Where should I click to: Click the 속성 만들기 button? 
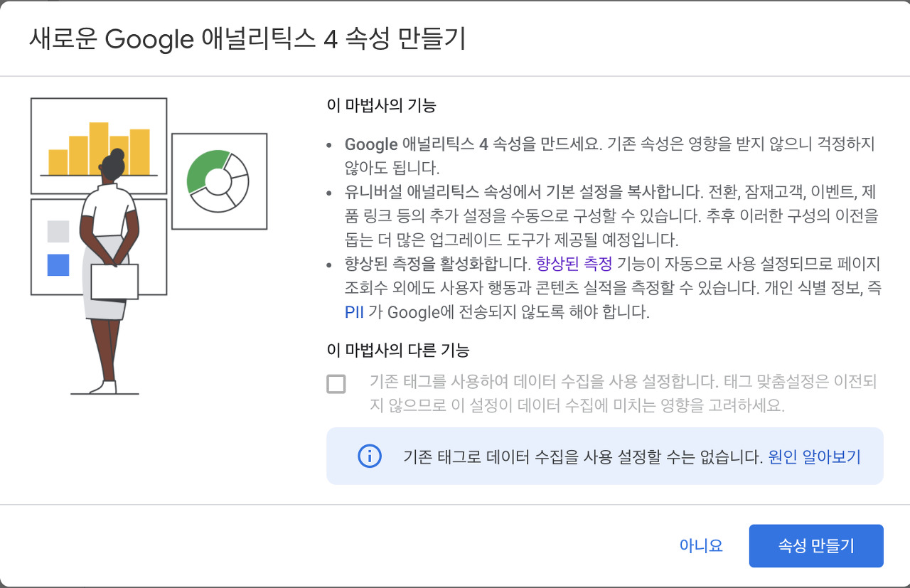[815, 546]
